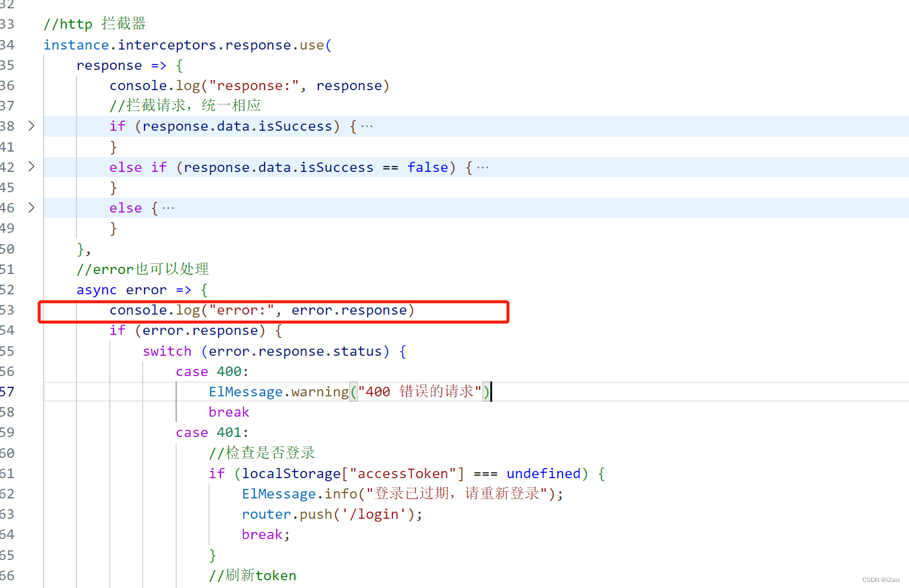Click console.log("error:", error.response) line
The height and width of the screenshot is (588, 909).
(262, 310)
